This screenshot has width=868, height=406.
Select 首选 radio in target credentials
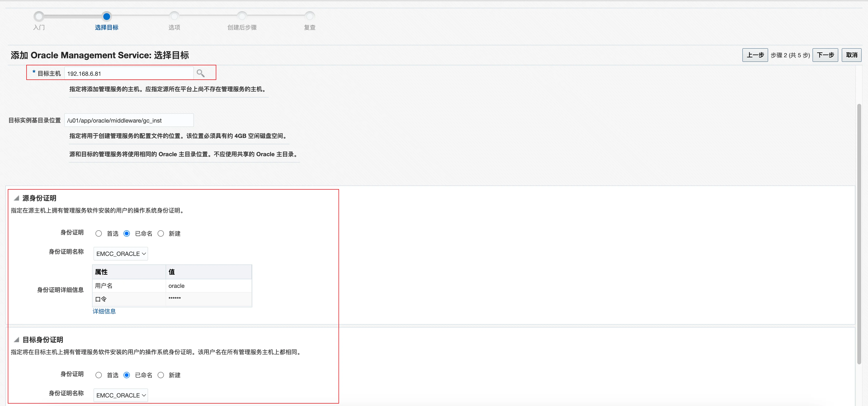pos(98,375)
